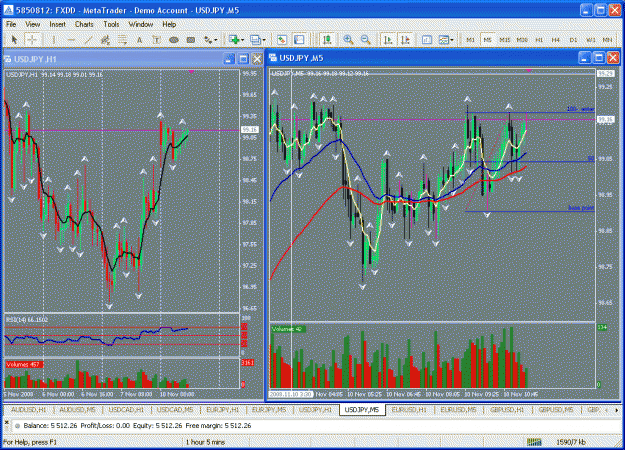Toggle Chart Shift icon
Screen dimensions: 625x450
click(x=406, y=40)
